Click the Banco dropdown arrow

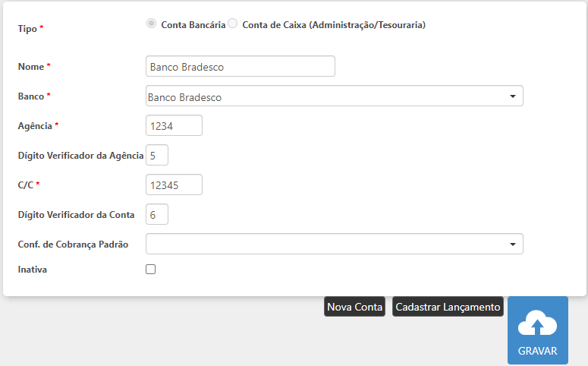pyautogui.click(x=512, y=96)
